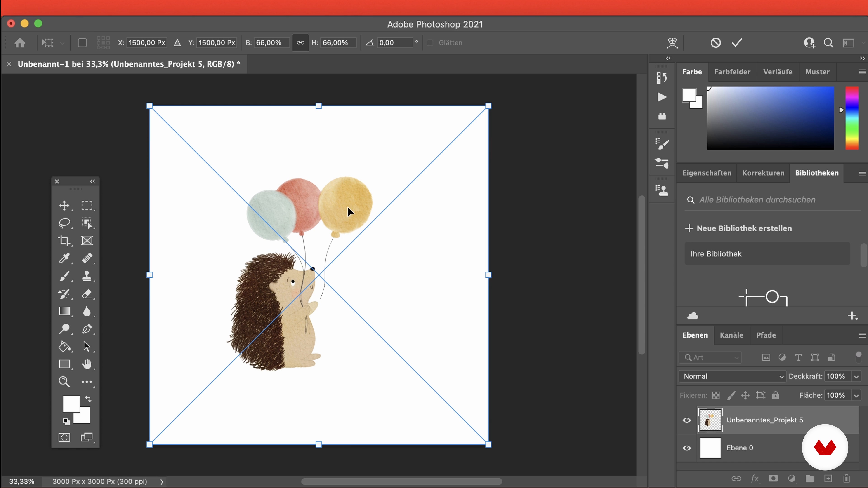Select the Pen tool
Viewport: 868px width, 488px height.
tap(87, 329)
